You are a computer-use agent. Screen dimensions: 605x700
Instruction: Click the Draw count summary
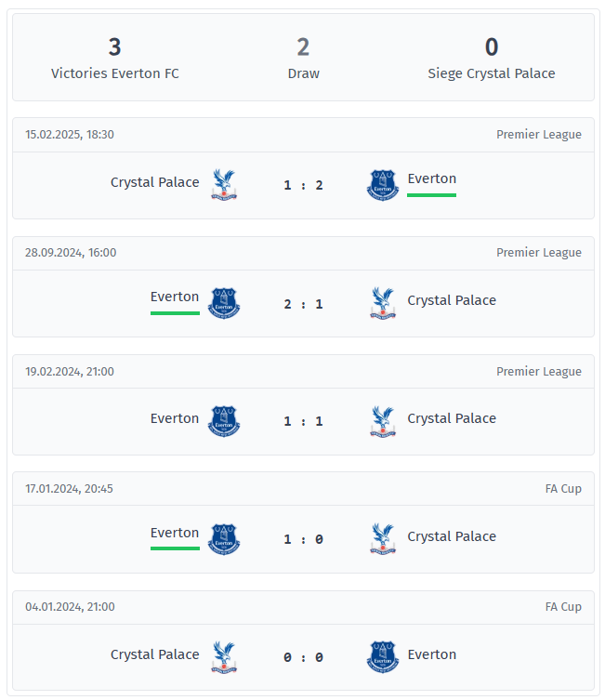click(x=303, y=47)
